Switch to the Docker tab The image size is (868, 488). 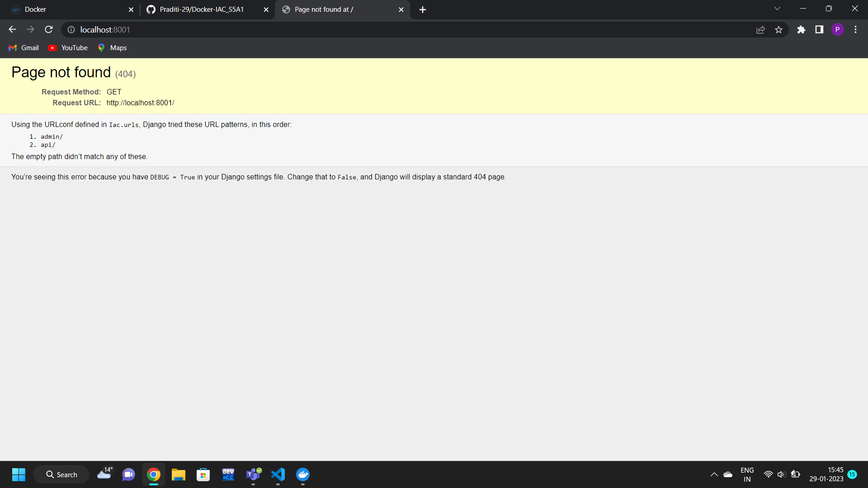[x=68, y=9]
